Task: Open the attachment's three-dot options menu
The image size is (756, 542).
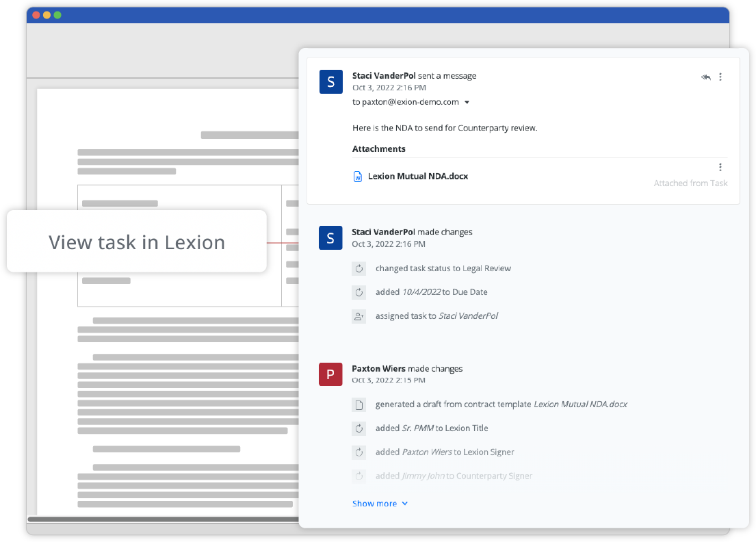Action: [720, 167]
